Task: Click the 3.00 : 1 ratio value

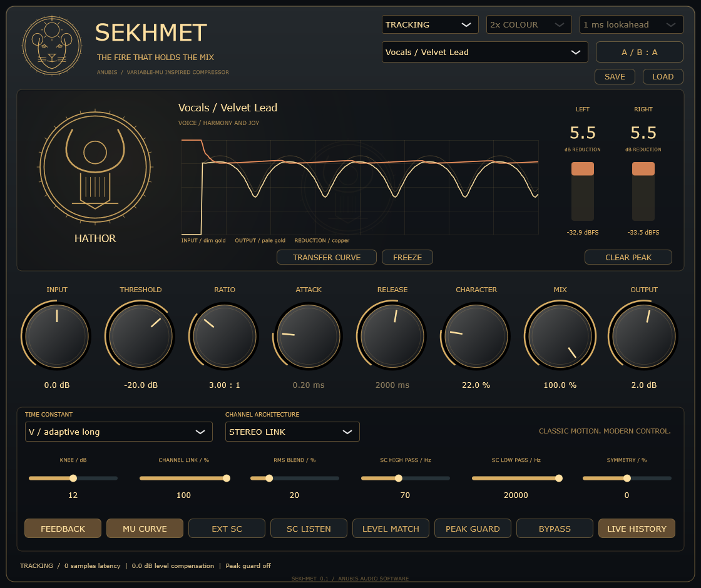Action: [225, 385]
